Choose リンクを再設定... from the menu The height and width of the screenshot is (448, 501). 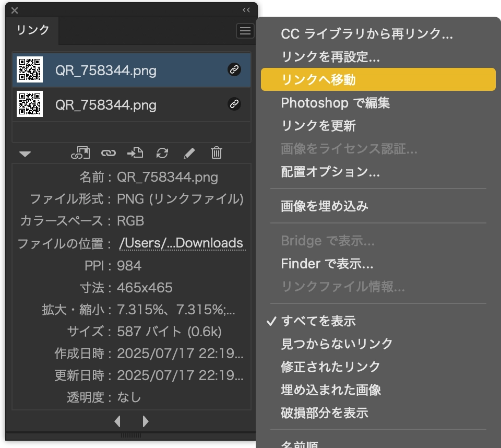378,57
